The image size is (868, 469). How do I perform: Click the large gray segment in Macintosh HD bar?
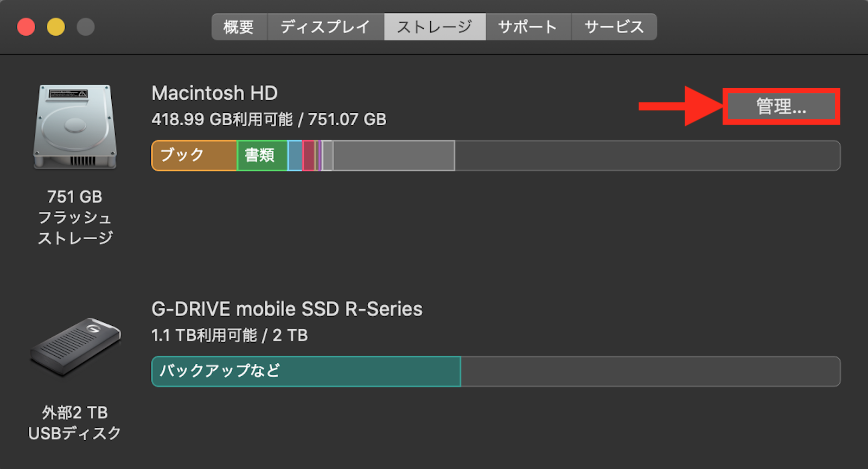pos(393,156)
